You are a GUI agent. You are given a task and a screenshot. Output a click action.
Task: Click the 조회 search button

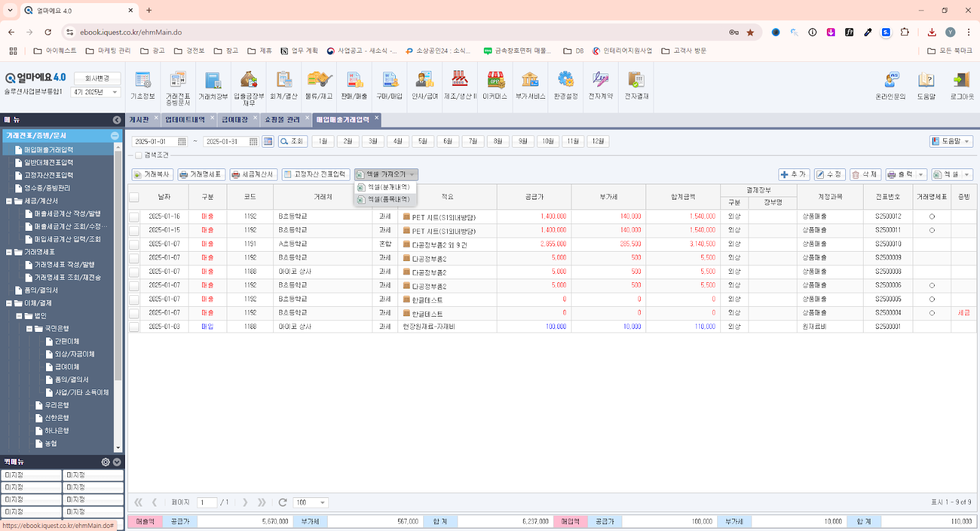tap(293, 141)
